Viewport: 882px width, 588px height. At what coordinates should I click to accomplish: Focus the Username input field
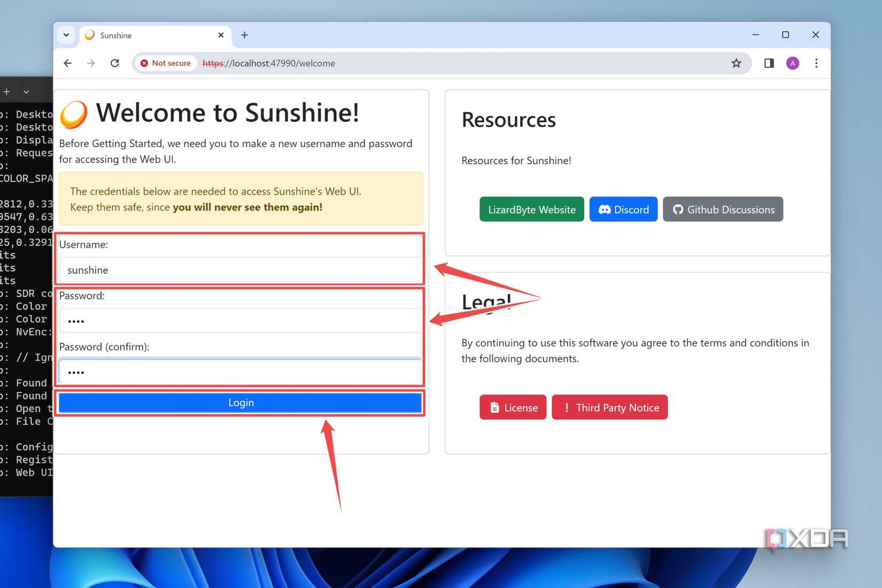(x=241, y=270)
